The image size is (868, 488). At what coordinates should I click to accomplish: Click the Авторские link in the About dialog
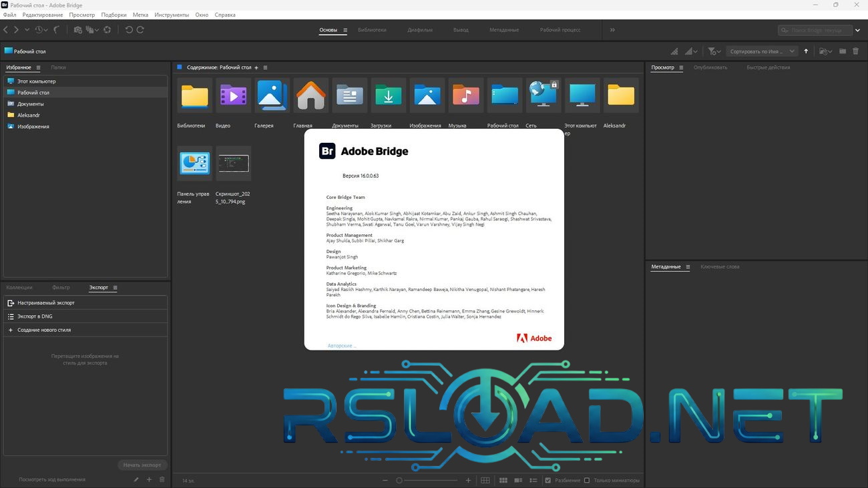[341, 345]
